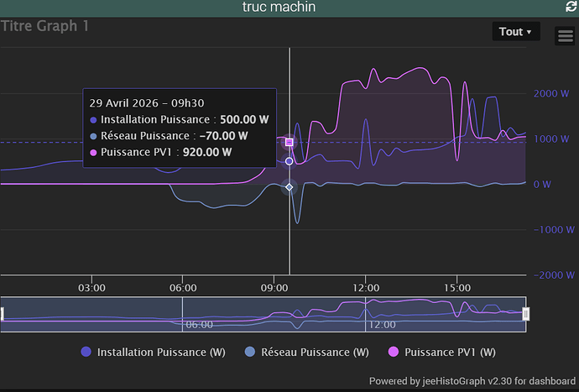This screenshot has width=579, height=392.
Task: Click the navigator's left handle
Action: [x=2, y=314]
